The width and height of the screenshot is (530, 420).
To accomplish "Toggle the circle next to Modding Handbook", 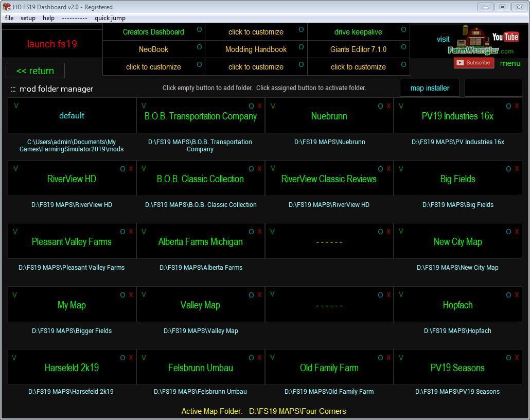I will [x=301, y=47].
